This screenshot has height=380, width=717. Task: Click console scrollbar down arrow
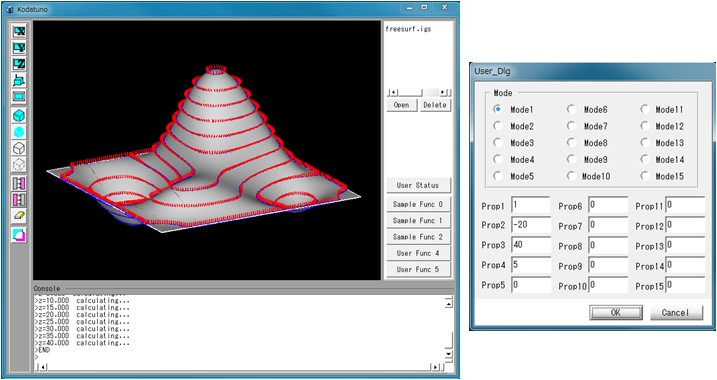[449, 354]
